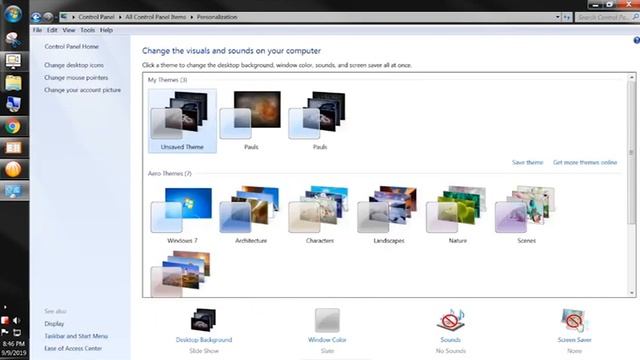Open the Help question mark icon
The height and width of the screenshot is (360, 640).
pyautogui.click(x=636, y=40)
